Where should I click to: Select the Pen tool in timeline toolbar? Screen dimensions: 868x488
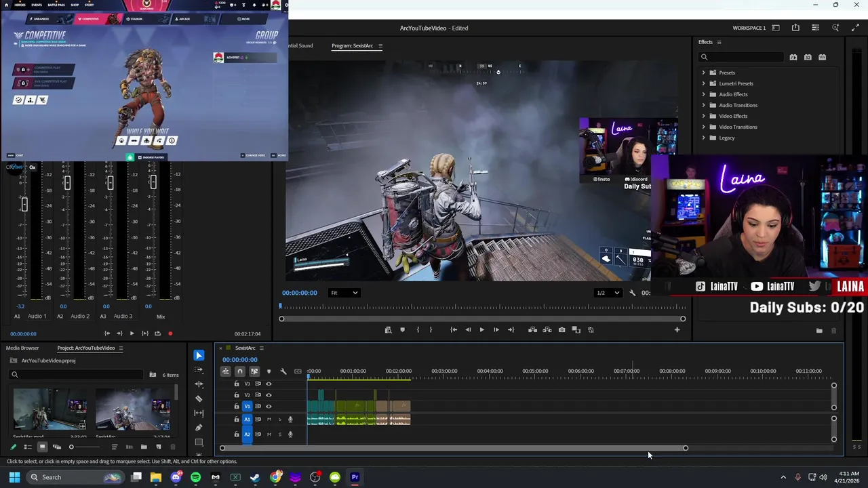pyautogui.click(x=199, y=428)
